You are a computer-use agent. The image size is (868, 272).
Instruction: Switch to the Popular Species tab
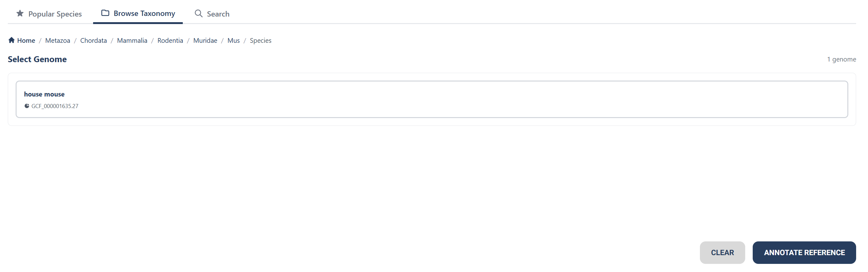tap(55, 14)
